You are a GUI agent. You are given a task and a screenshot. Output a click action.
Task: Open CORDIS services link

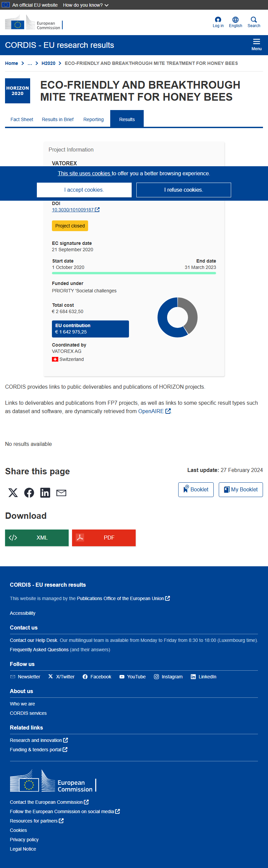28,713
